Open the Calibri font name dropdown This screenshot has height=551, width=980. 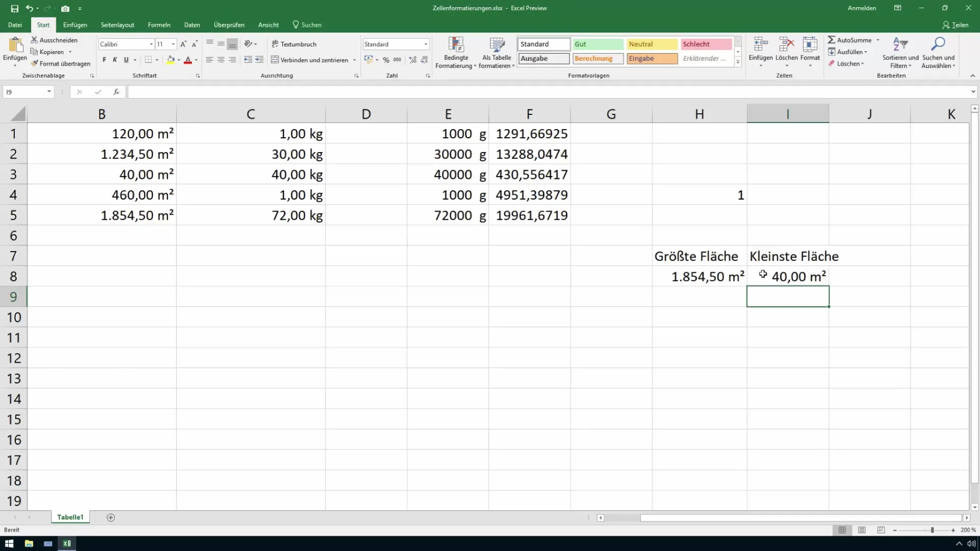(x=151, y=44)
